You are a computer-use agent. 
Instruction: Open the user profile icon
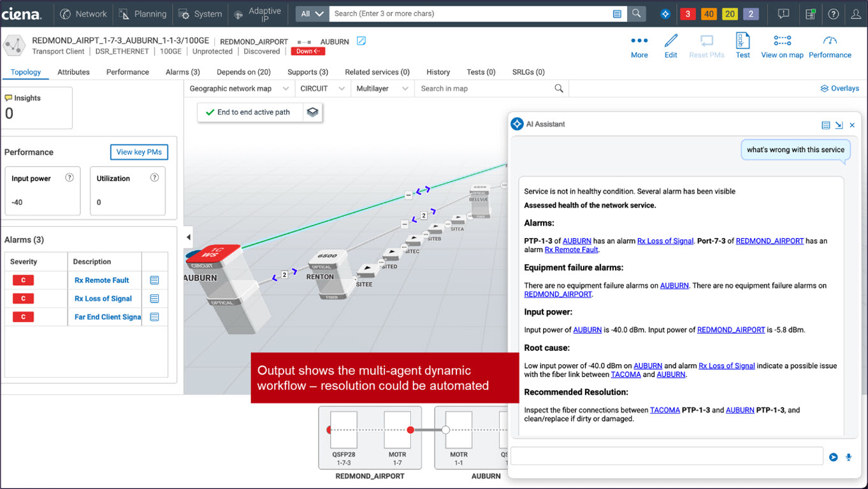pyautogui.click(x=856, y=13)
